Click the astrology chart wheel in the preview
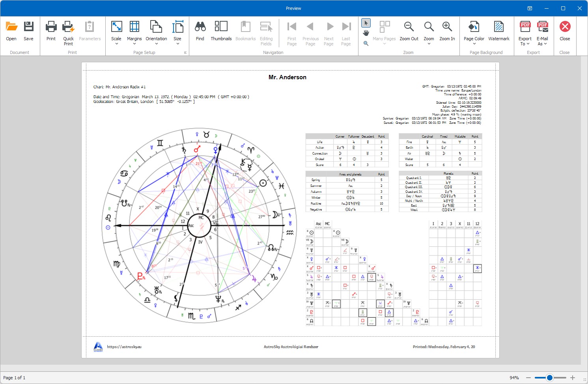The height and width of the screenshot is (384, 588). pos(200,225)
